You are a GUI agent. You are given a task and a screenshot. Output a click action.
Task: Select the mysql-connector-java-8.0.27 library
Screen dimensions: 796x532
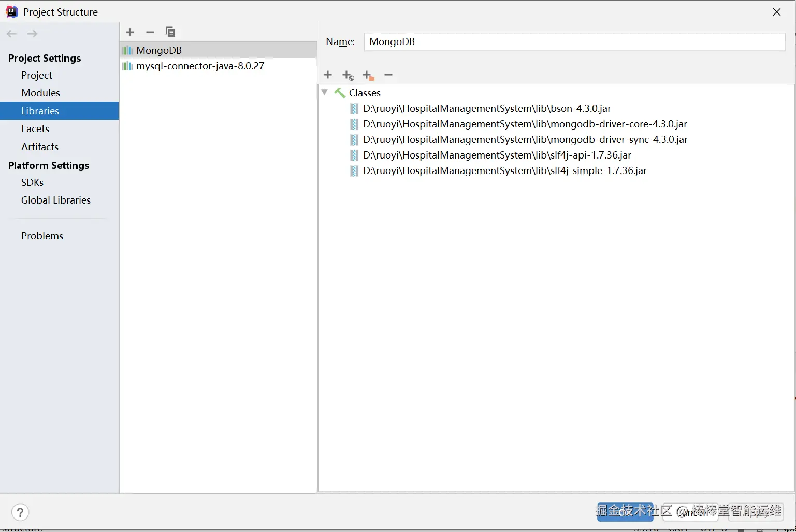[218, 66]
